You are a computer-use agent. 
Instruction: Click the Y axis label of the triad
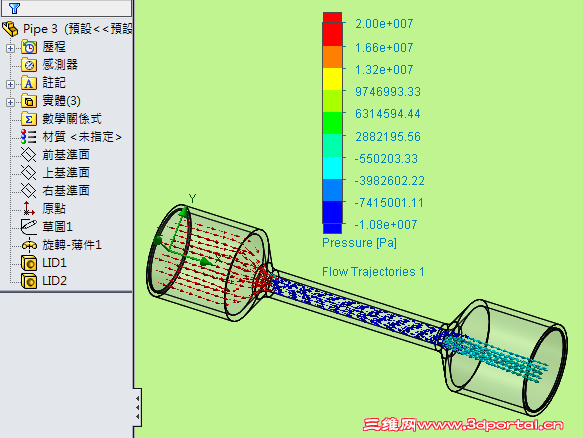pyautogui.click(x=192, y=199)
